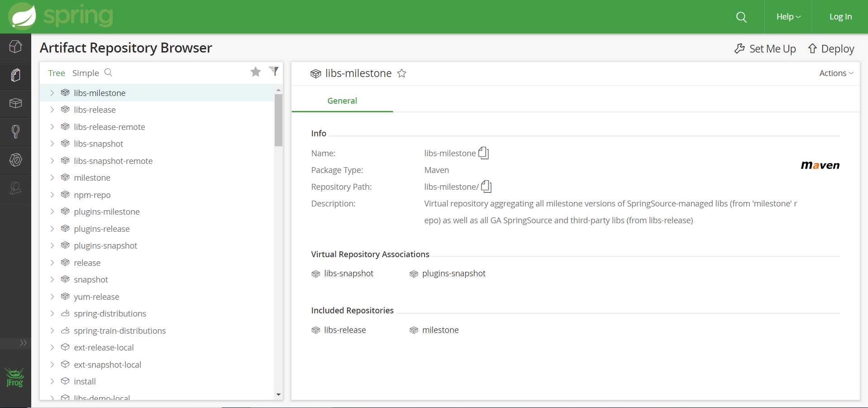Click the Log In link
868x408 pixels.
pos(840,17)
